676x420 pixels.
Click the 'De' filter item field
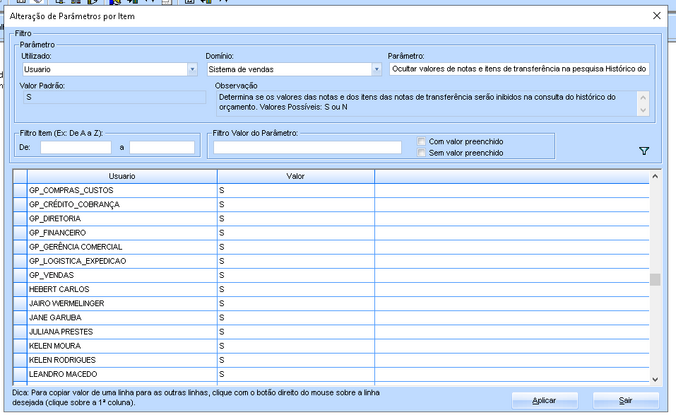click(x=76, y=147)
